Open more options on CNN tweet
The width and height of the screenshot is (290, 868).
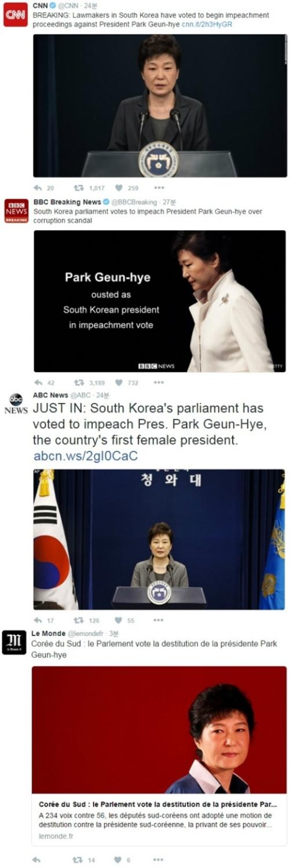pos(159,188)
